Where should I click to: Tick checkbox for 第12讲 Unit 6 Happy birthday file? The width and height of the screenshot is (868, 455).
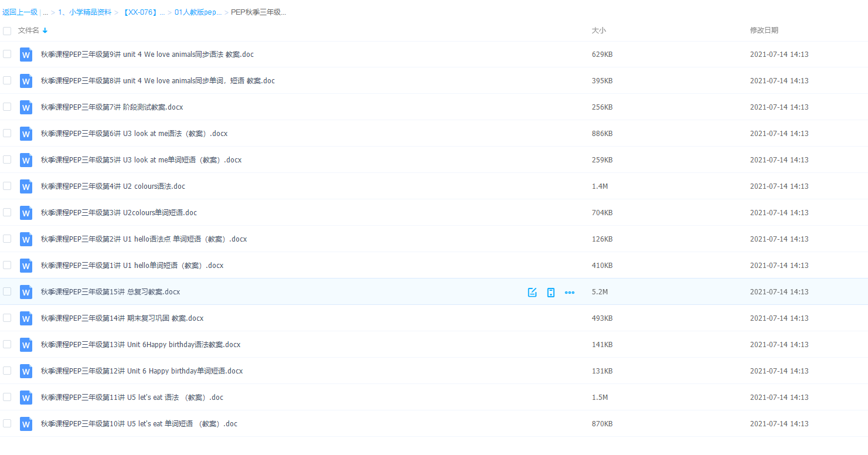(7, 371)
